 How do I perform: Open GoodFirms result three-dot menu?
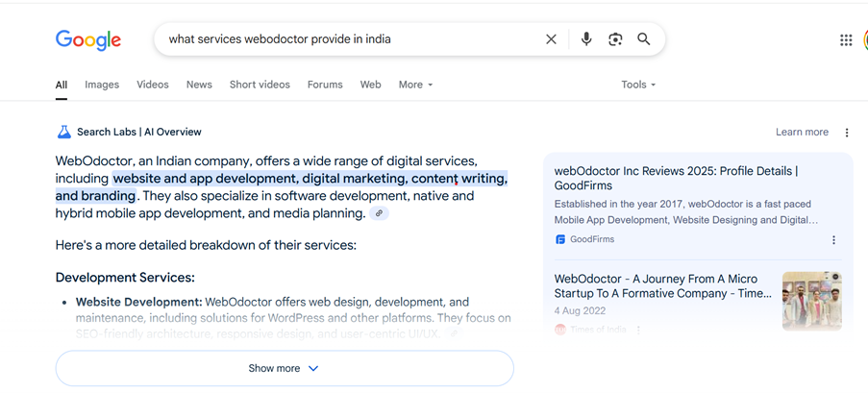[x=833, y=240]
